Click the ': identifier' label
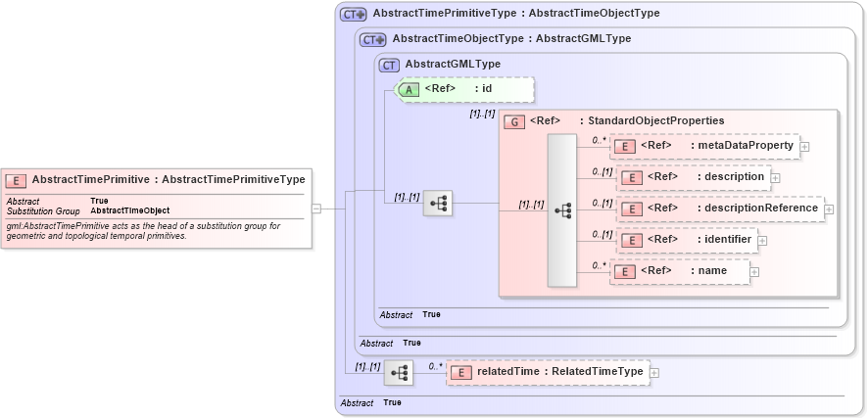 [724, 240]
